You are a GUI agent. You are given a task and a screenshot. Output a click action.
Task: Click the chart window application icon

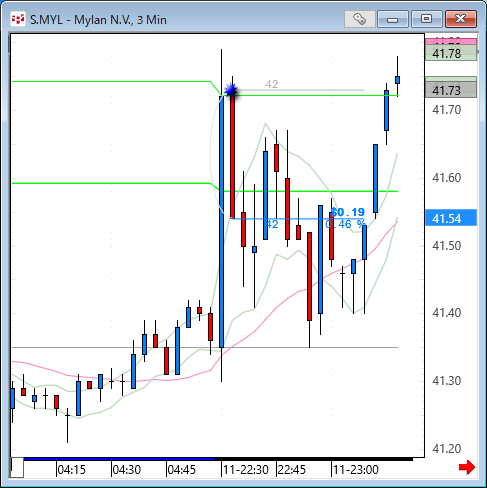tap(18, 19)
